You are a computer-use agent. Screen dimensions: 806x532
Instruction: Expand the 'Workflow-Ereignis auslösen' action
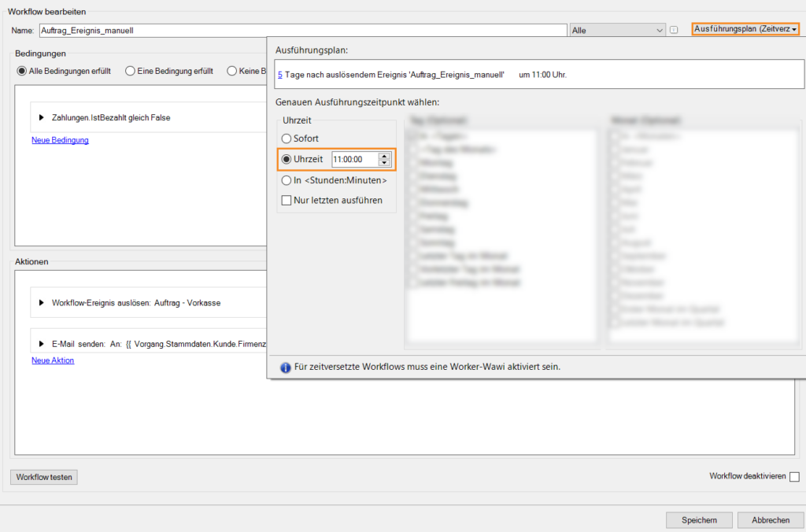pos(41,302)
